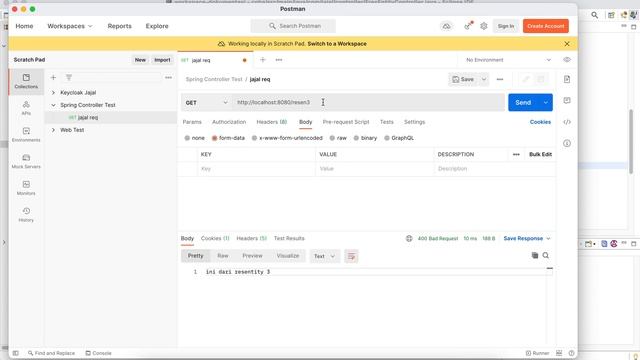The image size is (640, 360).
Task: Open the APIs sidebar panel
Action: (x=26, y=108)
